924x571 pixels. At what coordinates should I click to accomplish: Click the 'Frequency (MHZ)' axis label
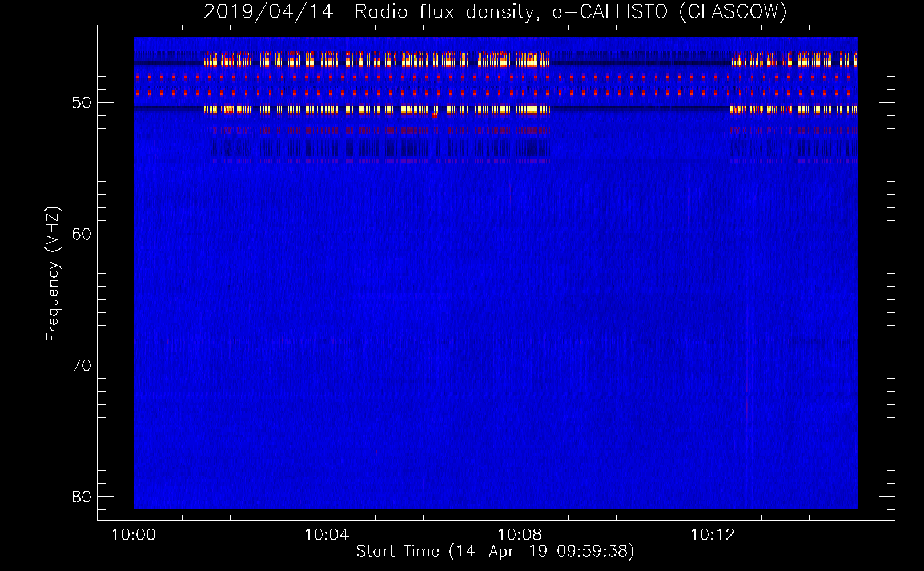point(53,275)
